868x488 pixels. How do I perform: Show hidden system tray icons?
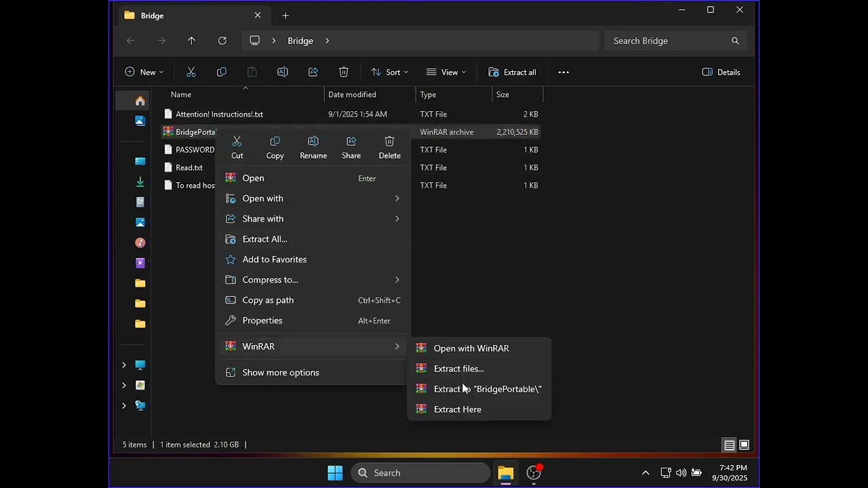646,473
